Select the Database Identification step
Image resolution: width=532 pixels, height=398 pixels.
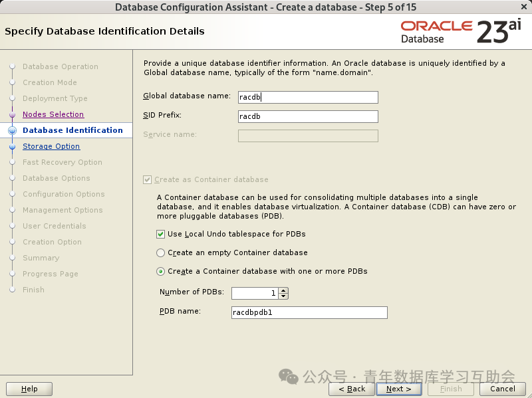coord(72,130)
